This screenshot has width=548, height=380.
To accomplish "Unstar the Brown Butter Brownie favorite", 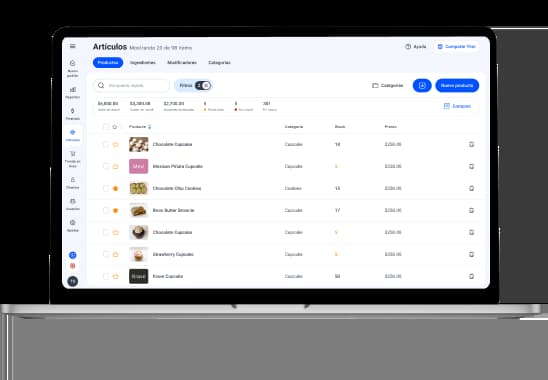I will click(115, 210).
